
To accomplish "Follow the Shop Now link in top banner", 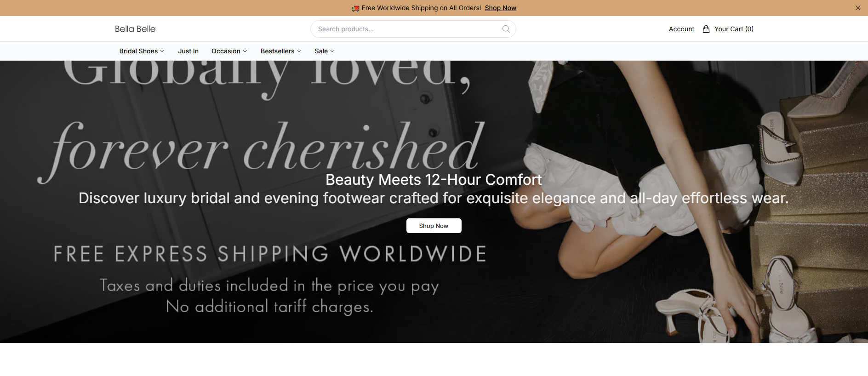I will coord(500,8).
